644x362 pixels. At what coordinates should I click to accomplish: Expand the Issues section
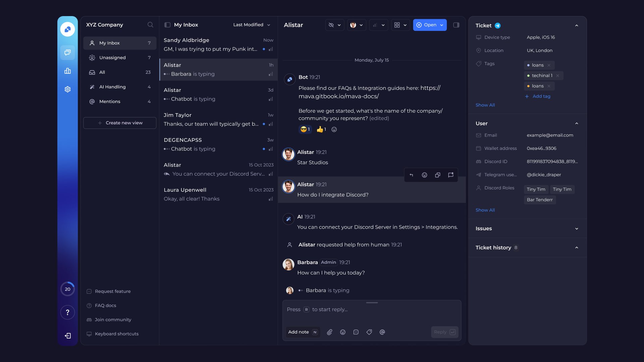[577, 229]
